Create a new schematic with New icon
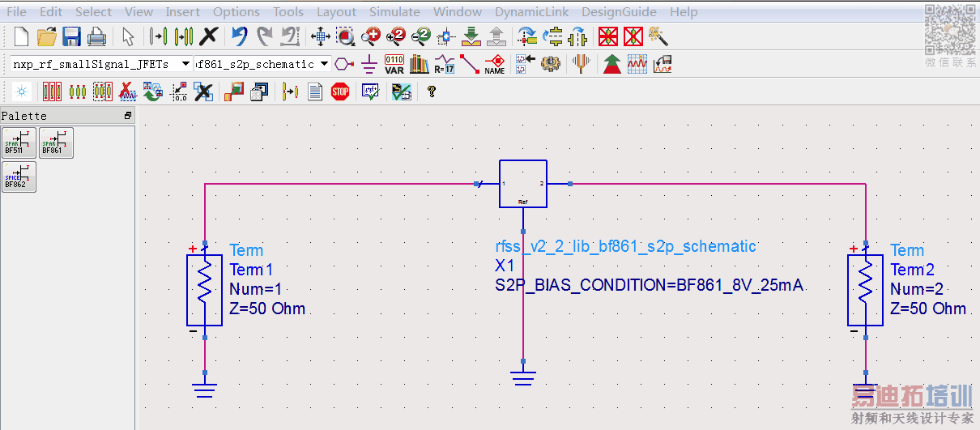 [21, 36]
